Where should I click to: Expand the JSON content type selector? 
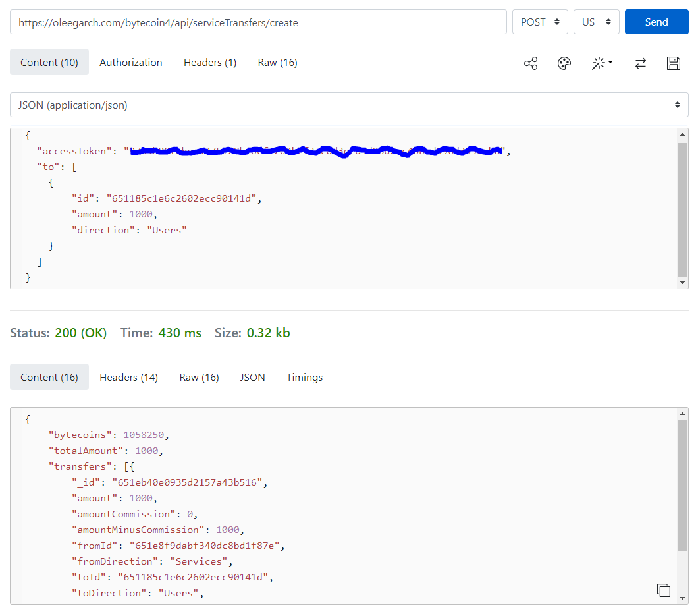[x=349, y=105]
